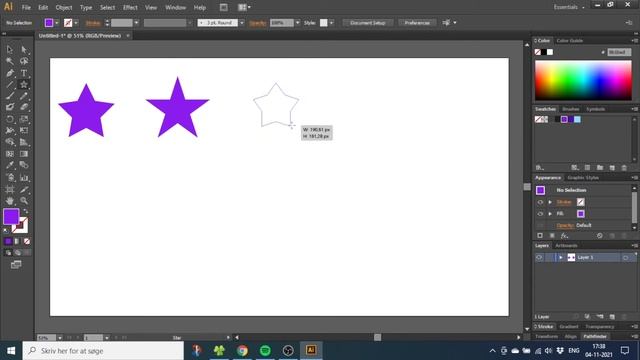The width and height of the screenshot is (640, 360).
Task: Set paint to None in the toolbox
Action: (27, 241)
